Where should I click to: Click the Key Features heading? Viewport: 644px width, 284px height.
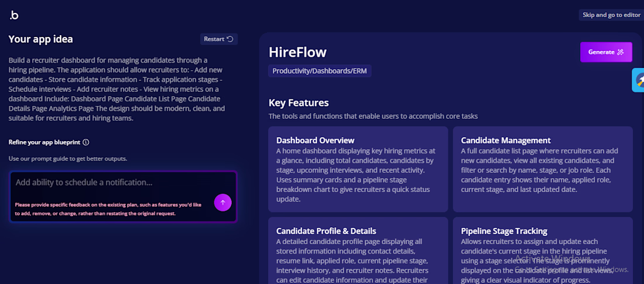pyautogui.click(x=299, y=102)
